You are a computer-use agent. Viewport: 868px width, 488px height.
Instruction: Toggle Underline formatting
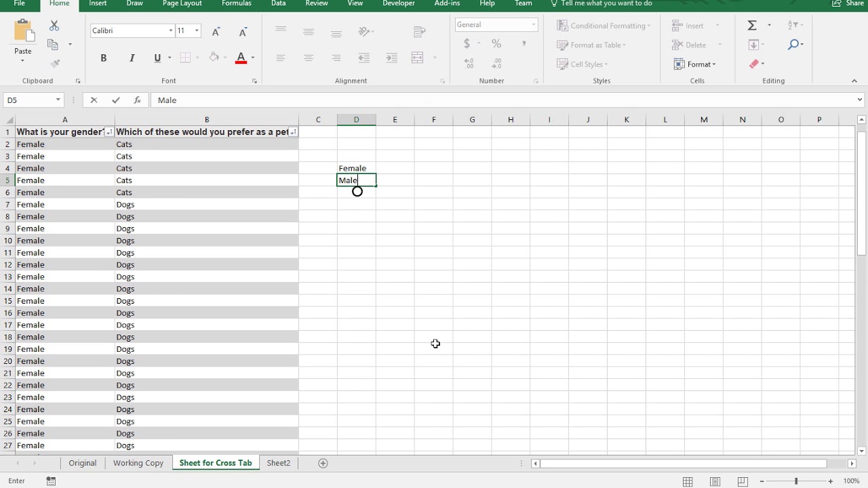[157, 58]
